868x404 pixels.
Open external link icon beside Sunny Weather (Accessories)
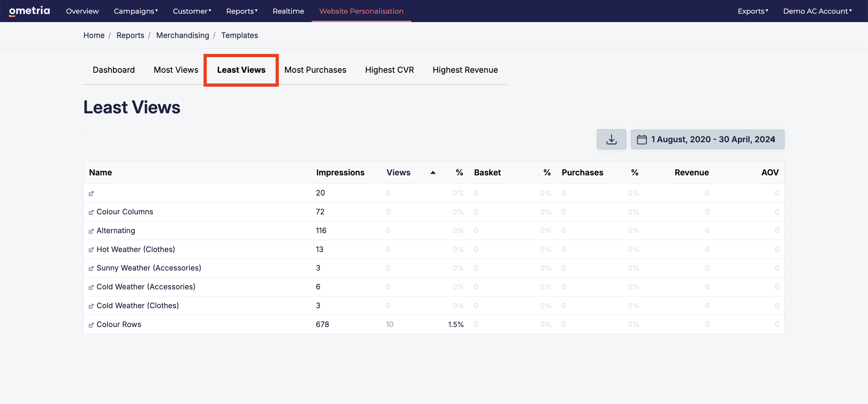click(91, 269)
